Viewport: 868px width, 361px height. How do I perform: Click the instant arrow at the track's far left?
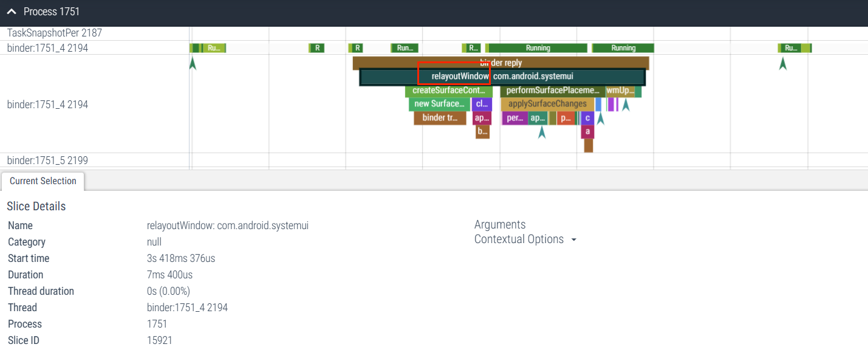(x=193, y=63)
